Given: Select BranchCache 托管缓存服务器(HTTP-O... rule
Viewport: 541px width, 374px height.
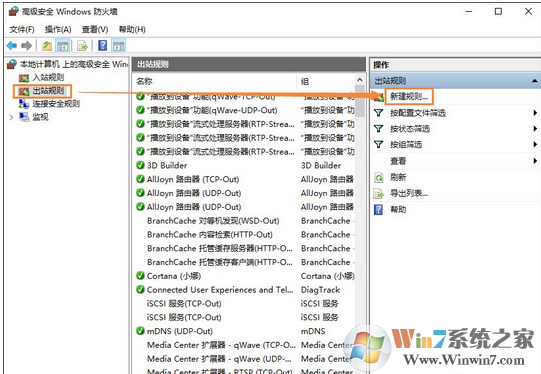Looking at the screenshot, I should (220, 248).
